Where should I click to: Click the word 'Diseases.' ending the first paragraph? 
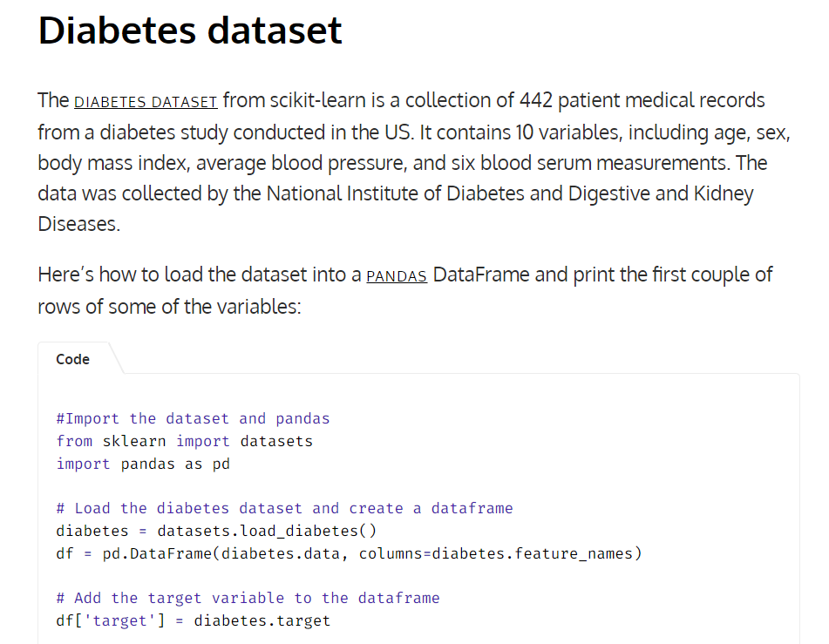[79, 224]
